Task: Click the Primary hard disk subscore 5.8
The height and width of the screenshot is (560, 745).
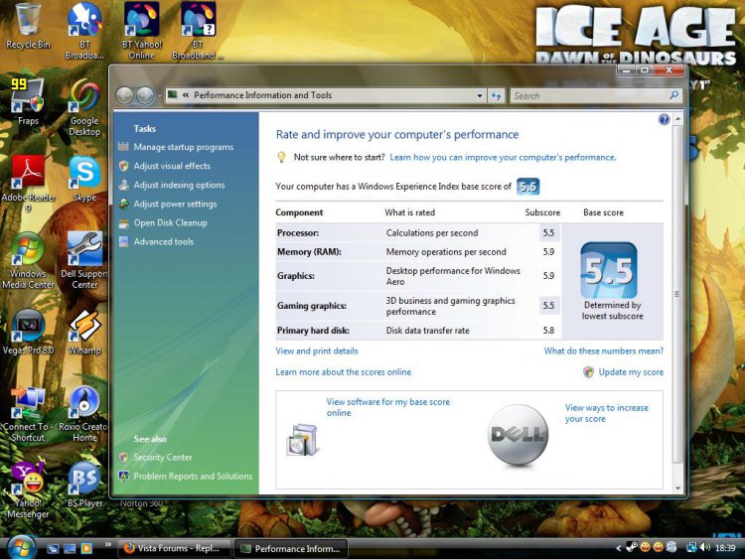Action: coord(548,330)
